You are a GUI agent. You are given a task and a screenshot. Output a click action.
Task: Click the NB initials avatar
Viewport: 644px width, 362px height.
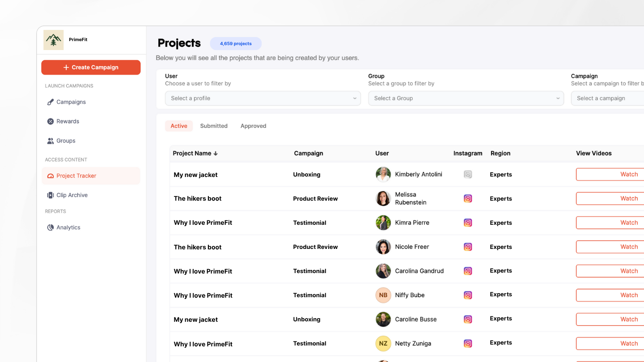coord(383,295)
